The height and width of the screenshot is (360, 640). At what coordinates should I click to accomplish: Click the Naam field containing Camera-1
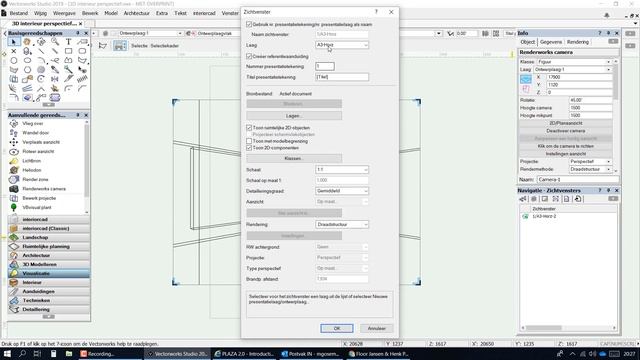pos(577,180)
